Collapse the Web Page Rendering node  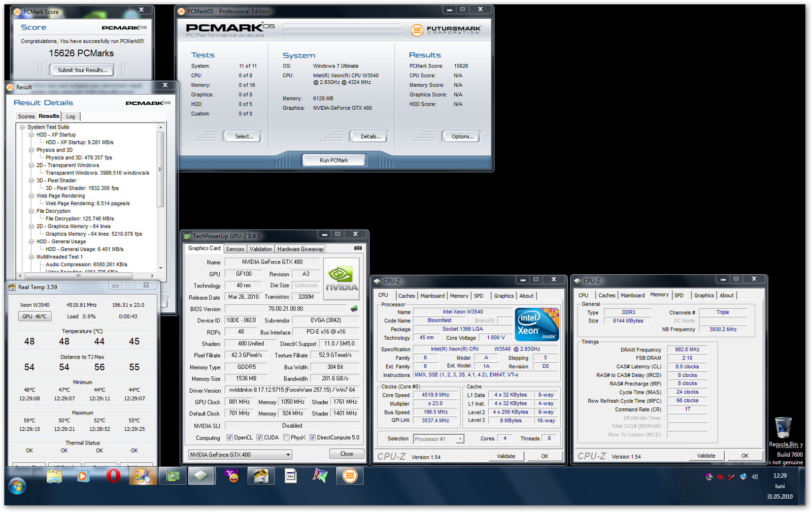(x=31, y=196)
